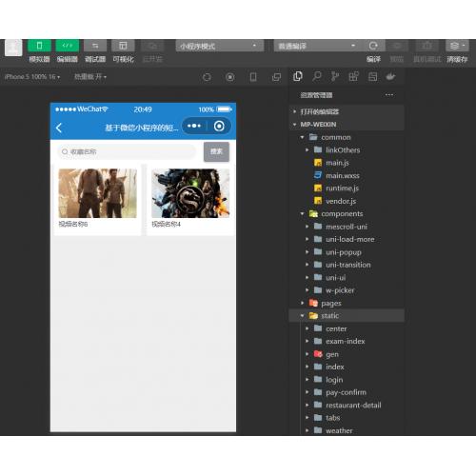Open search icon in editor sidebar
This screenshot has height=476, width=476.
point(316,76)
